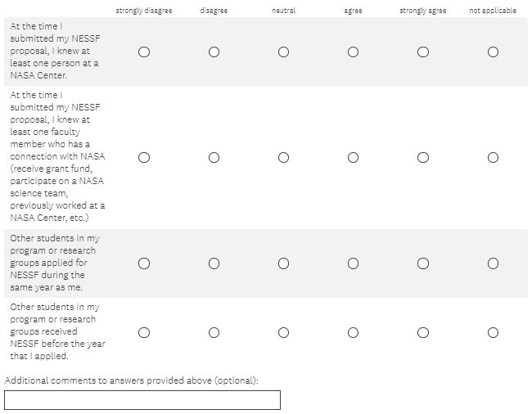Select 'strongly disagree' for NASA-connected faculty member
Screen dimensions: 532x414
tap(144, 157)
